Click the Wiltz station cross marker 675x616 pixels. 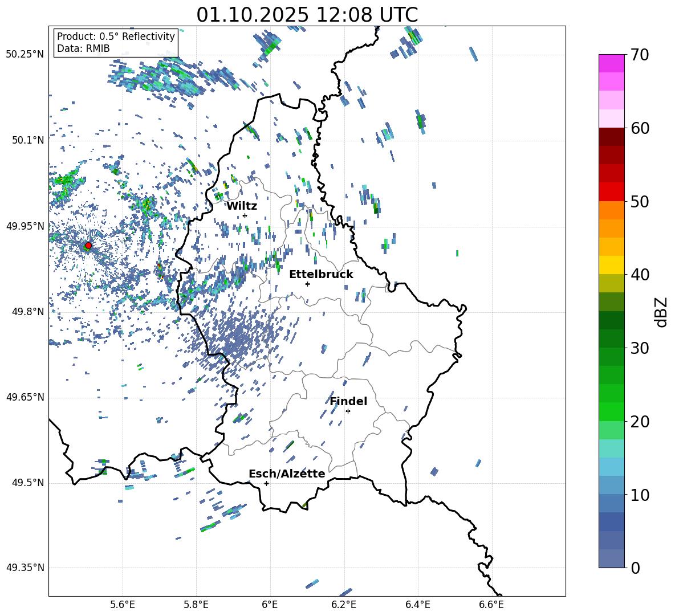245,215
